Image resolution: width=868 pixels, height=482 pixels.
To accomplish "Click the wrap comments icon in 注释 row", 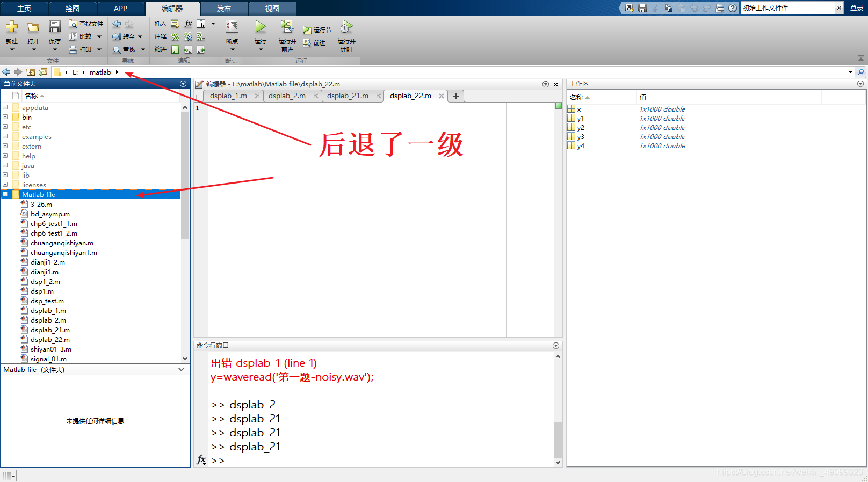I will pyautogui.click(x=201, y=36).
